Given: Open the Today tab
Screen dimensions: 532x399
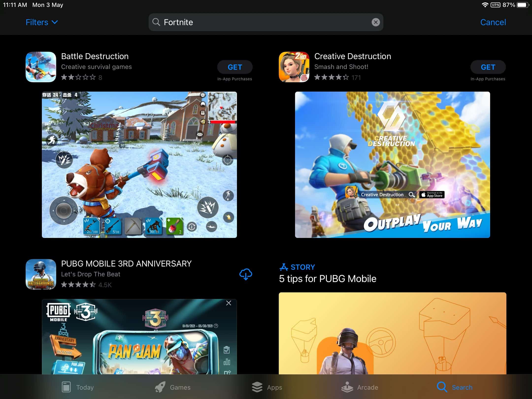Looking at the screenshot, I should [x=78, y=387].
